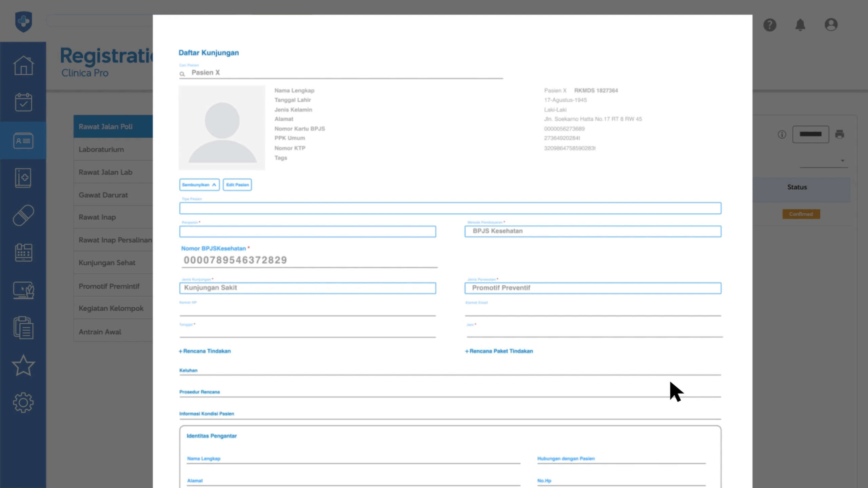Open the help question mark icon
Viewport: 868px width, 488px height.
coord(770,25)
